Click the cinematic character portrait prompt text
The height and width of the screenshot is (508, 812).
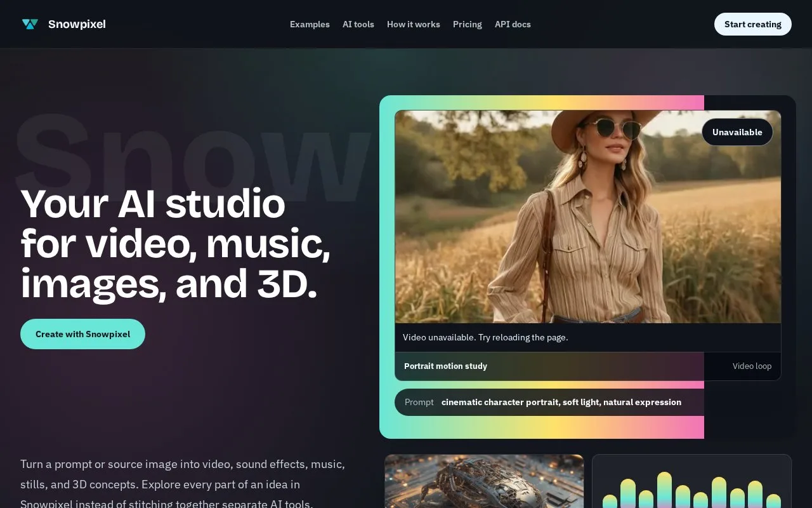click(x=561, y=402)
